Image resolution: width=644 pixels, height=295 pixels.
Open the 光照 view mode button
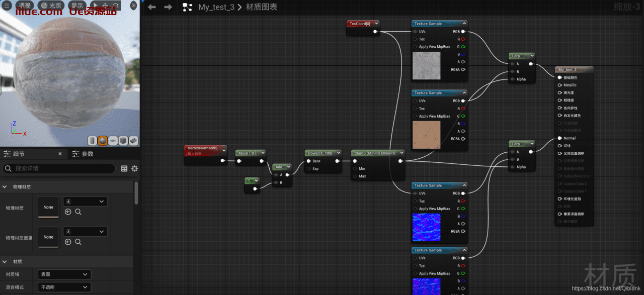[x=52, y=5]
